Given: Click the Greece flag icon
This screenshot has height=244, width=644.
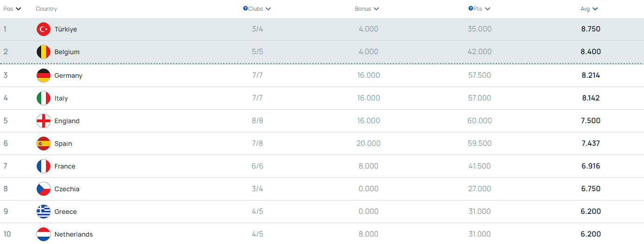Looking at the screenshot, I should tap(44, 212).
